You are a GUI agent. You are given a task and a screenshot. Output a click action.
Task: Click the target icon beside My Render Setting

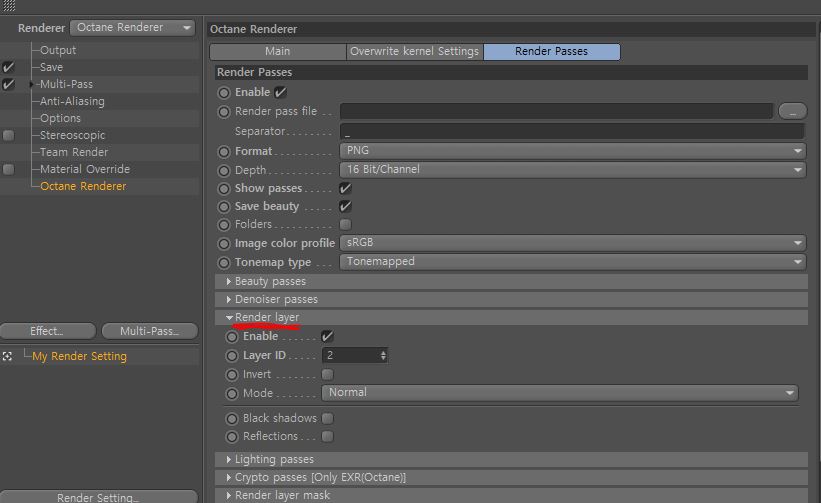[7, 356]
